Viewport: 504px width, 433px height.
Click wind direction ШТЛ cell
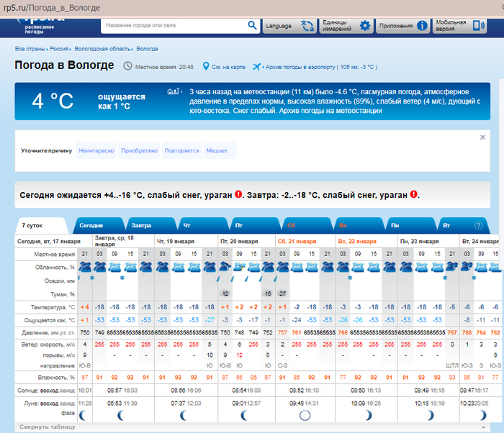tap(452, 365)
